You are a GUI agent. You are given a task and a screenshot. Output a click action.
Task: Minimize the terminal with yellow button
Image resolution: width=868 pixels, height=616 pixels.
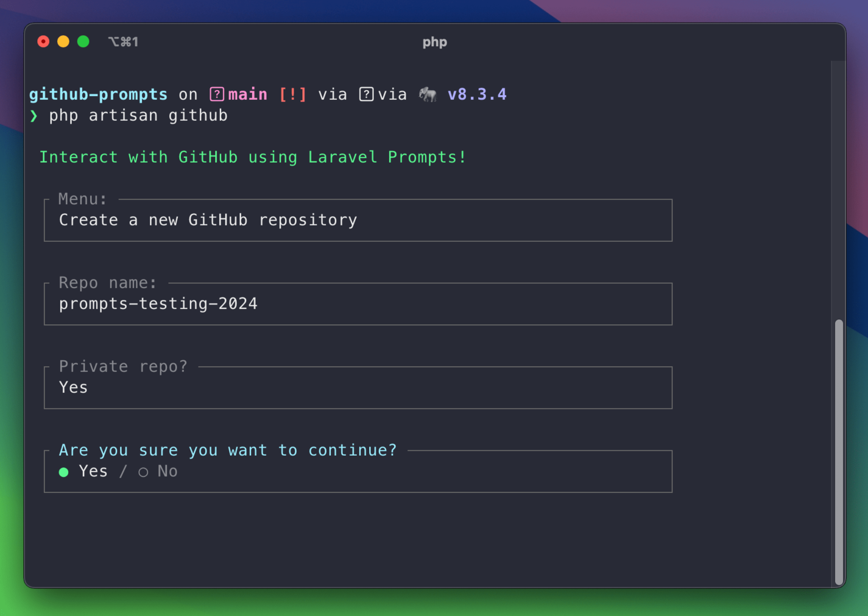(x=63, y=41)
